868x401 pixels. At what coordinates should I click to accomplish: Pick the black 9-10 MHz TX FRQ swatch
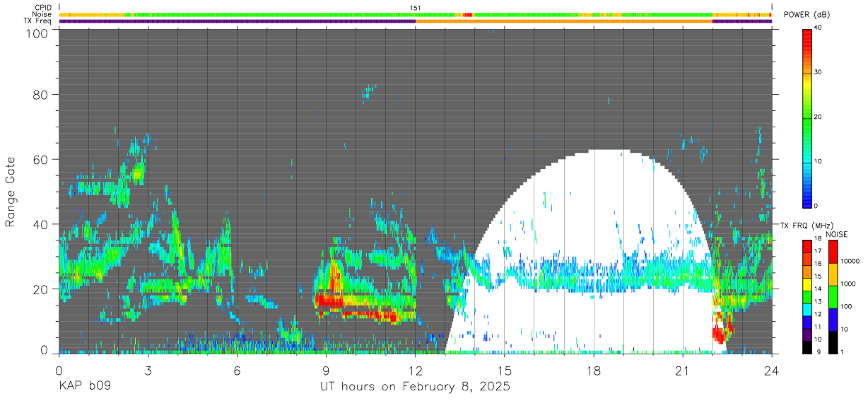[x=807, y=347]
